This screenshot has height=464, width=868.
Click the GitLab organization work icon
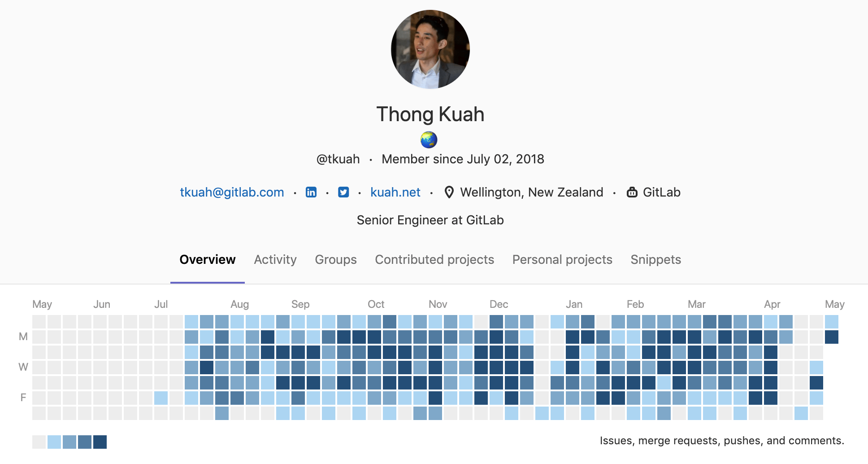pos(632,193)
